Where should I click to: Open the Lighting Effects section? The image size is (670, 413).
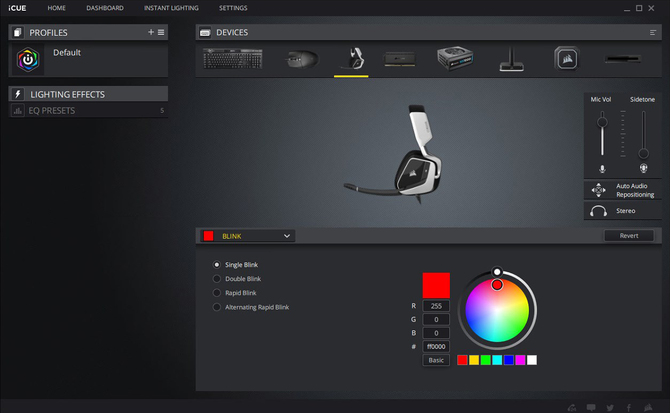coord(88,94)
